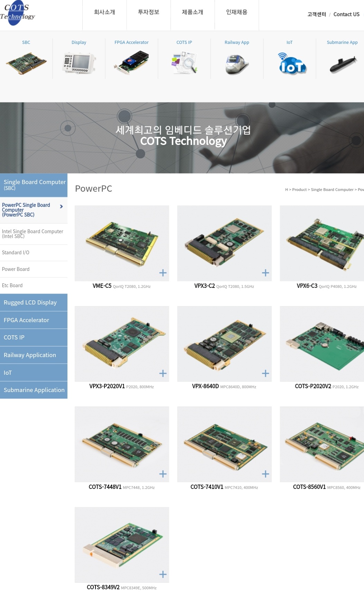
Task: Click plus icon on VPX3-P2020V1 card
Action: point(163,373)
